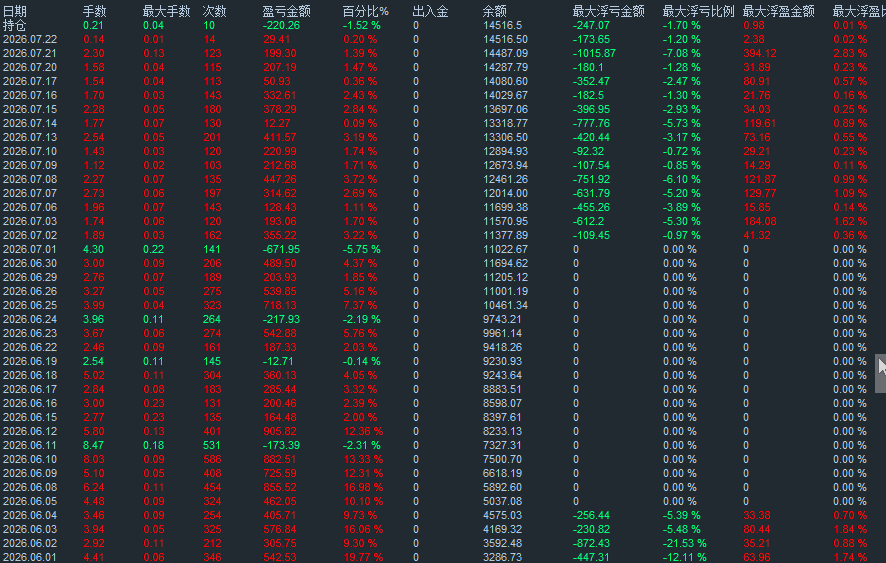The height and width of the screenshot is (563, 886).
Task: Click the -21.53 % floating loss ratio
Action: [x=684, y=543]
